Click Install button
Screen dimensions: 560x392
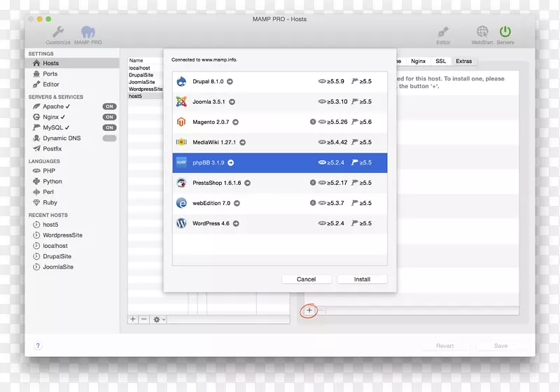(x=362, y=279)
